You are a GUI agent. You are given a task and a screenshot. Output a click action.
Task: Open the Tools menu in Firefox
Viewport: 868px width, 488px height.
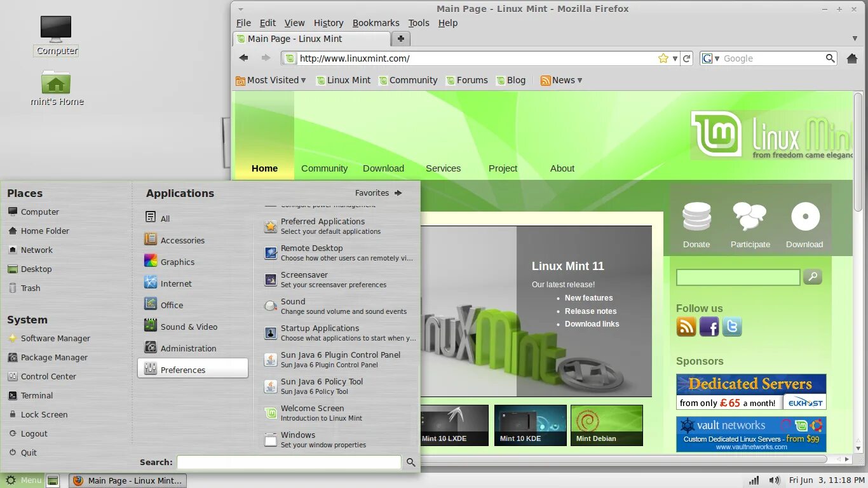(419, 23)
